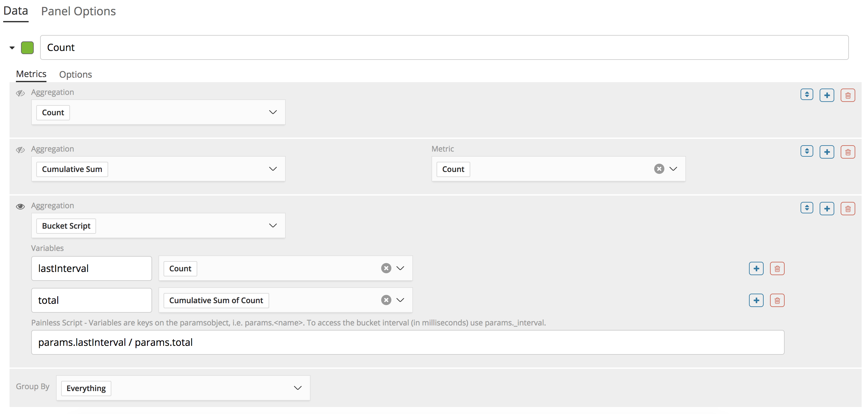The width and height of the screenshot is (868, 414).
Task: Add a metric below the Count aggregation row
Action: (827, 96)
